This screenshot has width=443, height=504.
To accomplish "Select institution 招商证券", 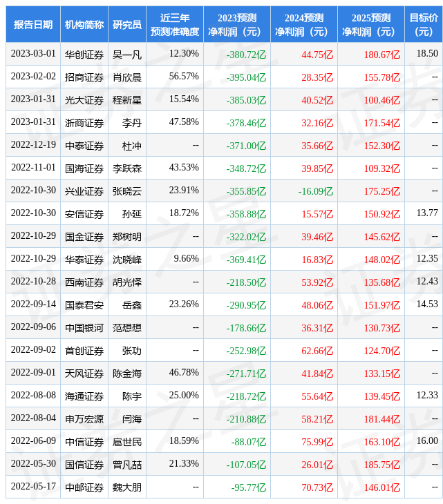I will [84, 77].
